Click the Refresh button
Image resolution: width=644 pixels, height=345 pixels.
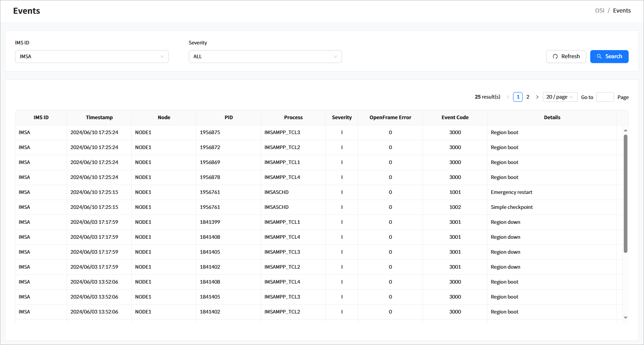566,57
